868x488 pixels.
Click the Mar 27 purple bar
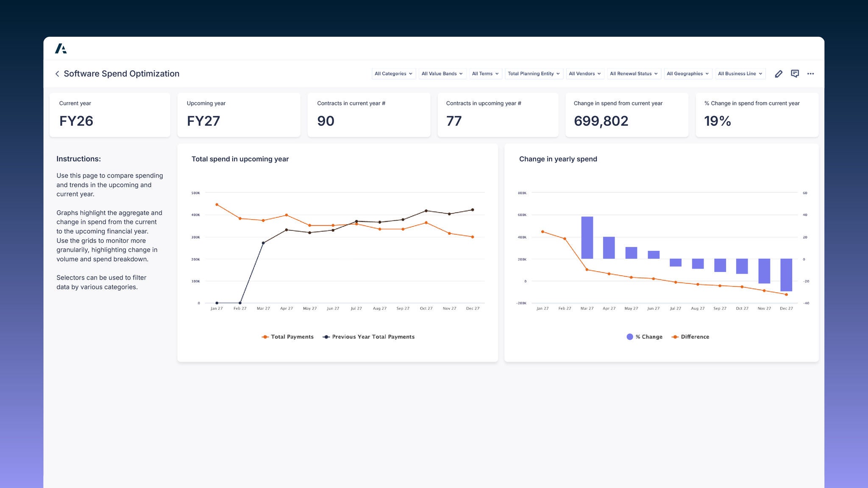click(x=587, y=237)
